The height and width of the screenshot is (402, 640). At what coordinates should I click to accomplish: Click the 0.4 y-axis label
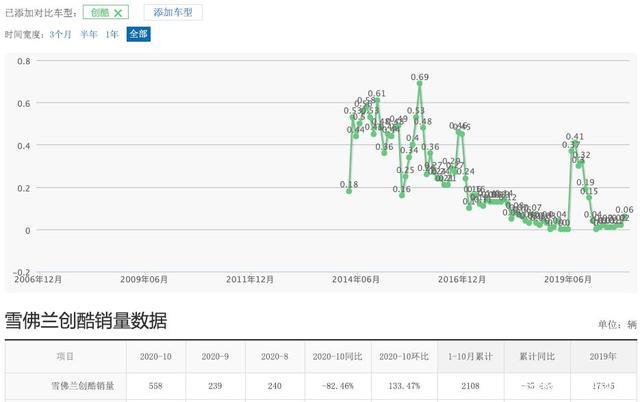coord(24,146)
